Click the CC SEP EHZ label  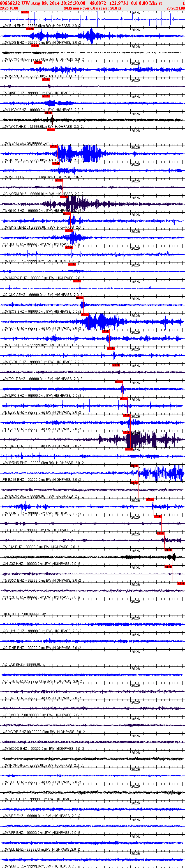pos(41,245)
